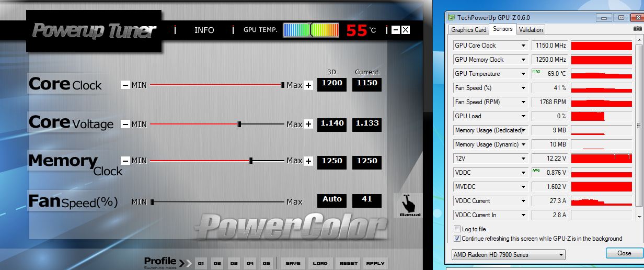Increase Core Voltage with plus button
This screenshot has height=270, width=644.
click(308, 124)
